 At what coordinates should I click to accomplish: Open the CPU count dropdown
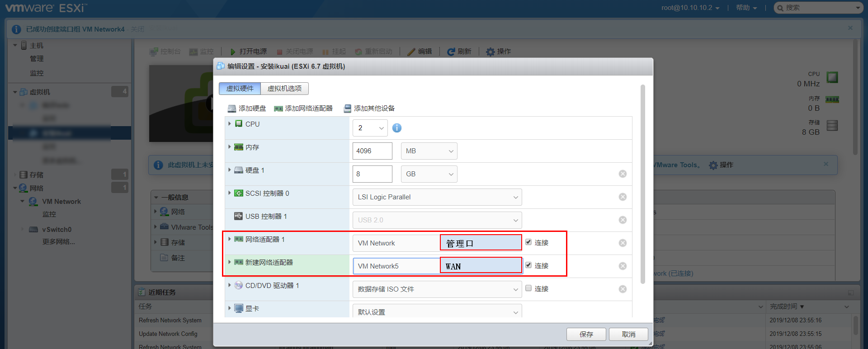370,128
